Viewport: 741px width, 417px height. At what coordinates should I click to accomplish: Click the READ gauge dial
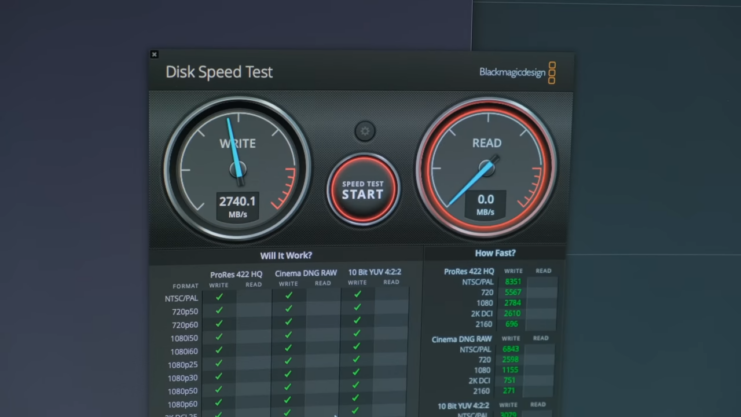click(487, 167)
